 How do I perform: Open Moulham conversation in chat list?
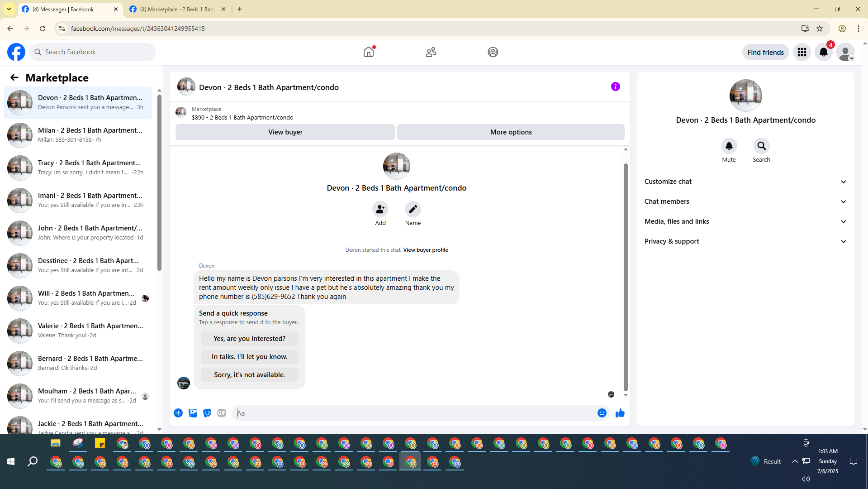click(78, 396)
